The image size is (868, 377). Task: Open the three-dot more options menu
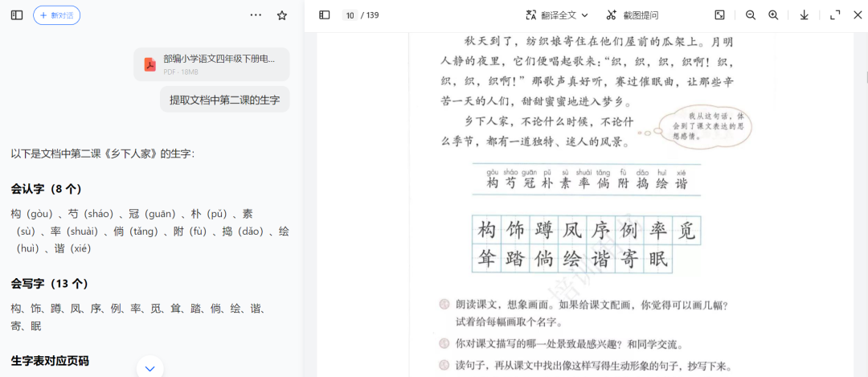[256, 15]
